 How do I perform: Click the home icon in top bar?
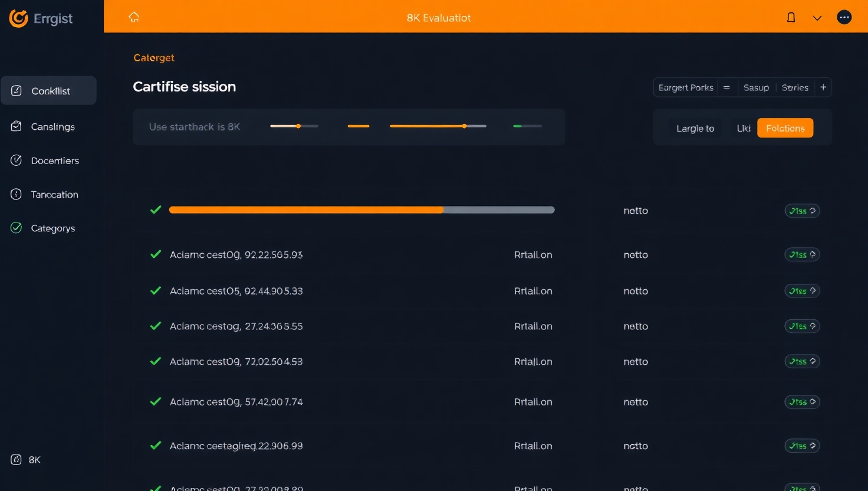tap(134, 17)
